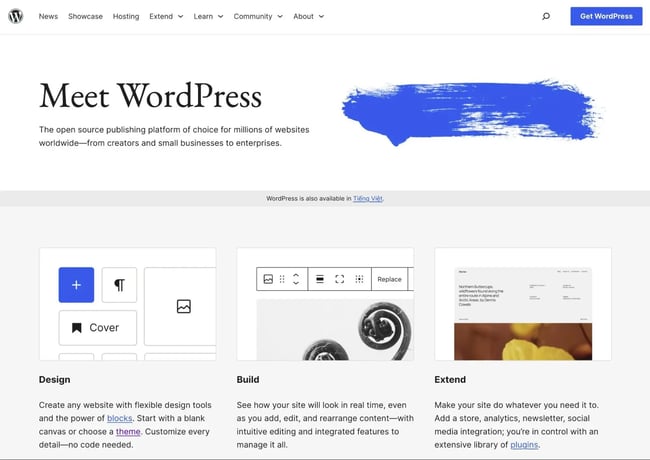This screenshot has height=460, width=650.
Task: Click the Build heading
Action: (248, 380)
